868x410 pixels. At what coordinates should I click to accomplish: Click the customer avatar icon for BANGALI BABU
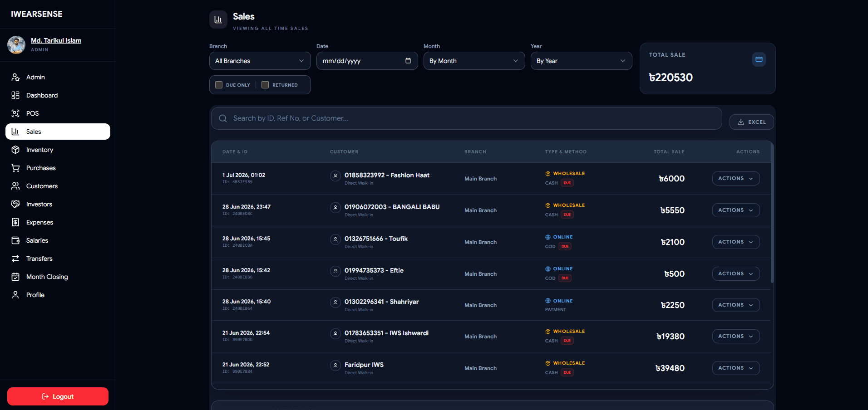[335, 208]
